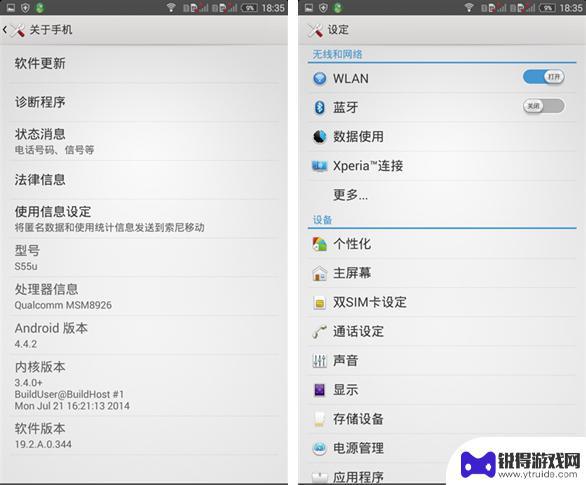Tap the 显示 display icon
This screenshot has height=485, width=586.
click(x=320, y=390)
